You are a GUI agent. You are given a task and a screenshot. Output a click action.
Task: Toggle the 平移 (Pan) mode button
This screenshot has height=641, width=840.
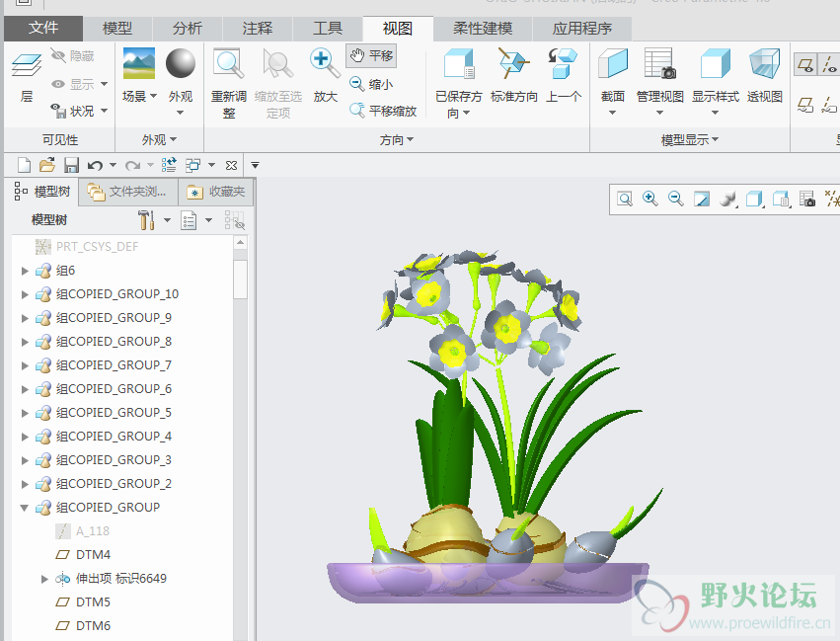point(371,55)
